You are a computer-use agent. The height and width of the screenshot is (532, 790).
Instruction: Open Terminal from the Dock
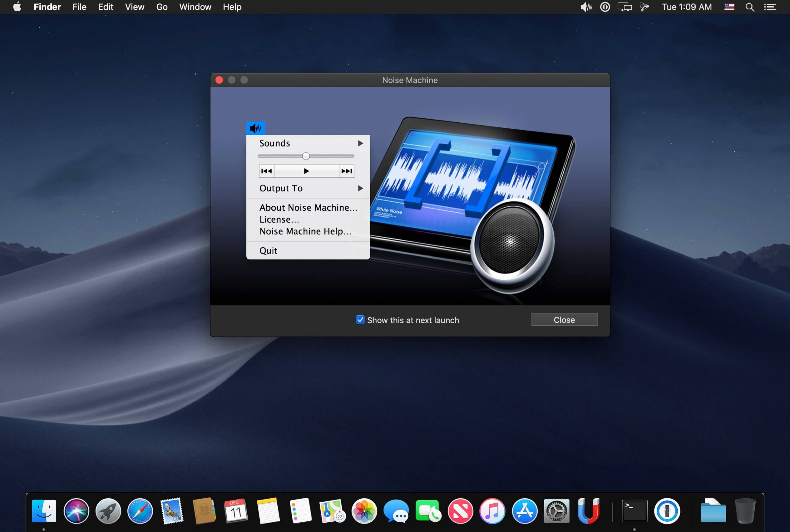[634, 511]
